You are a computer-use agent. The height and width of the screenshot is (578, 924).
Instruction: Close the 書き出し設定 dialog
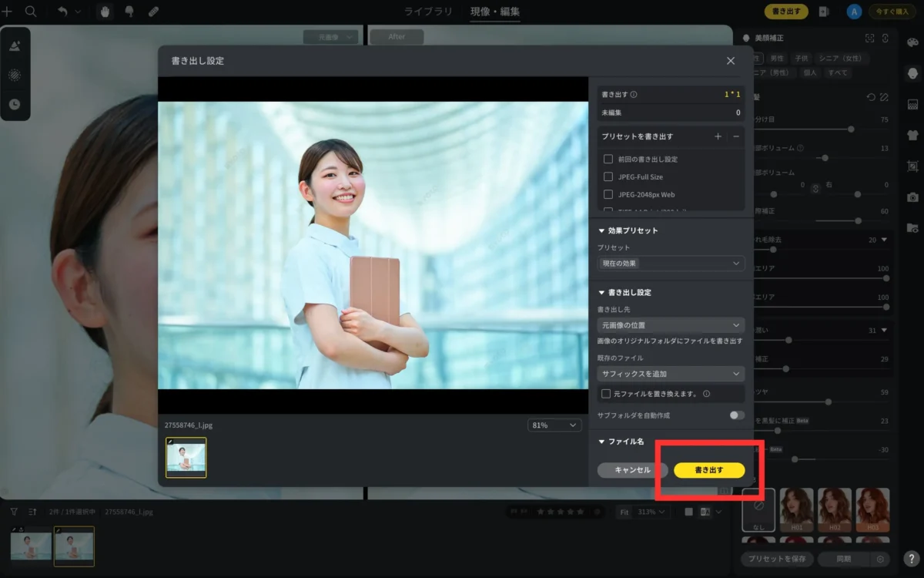731,60
